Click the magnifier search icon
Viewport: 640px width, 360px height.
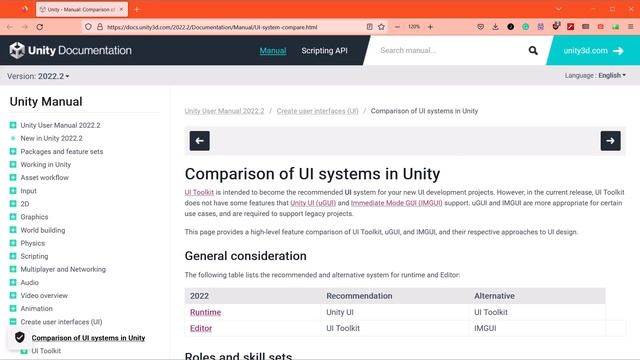pyautogui.click(x=533, y=51)
